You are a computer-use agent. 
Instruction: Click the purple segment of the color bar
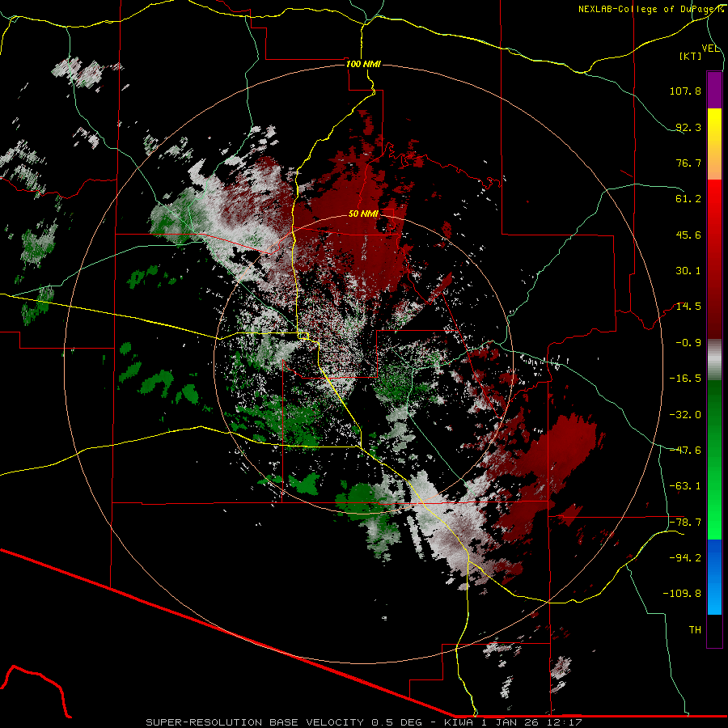pyautogui.click(x=714, y=90)
